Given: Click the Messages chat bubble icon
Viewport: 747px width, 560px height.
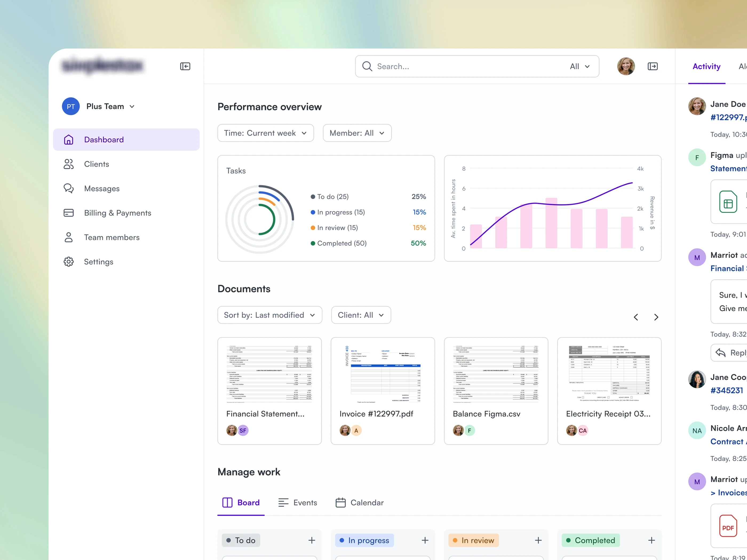Looking at the screenshot, I should pos(69,188).
